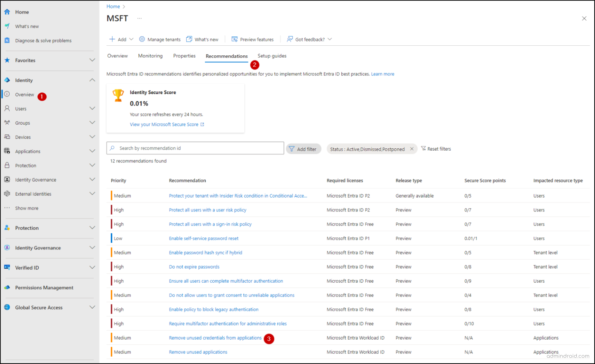Expand the Add dropdown
595x364 pixels.
click(132, 39)
